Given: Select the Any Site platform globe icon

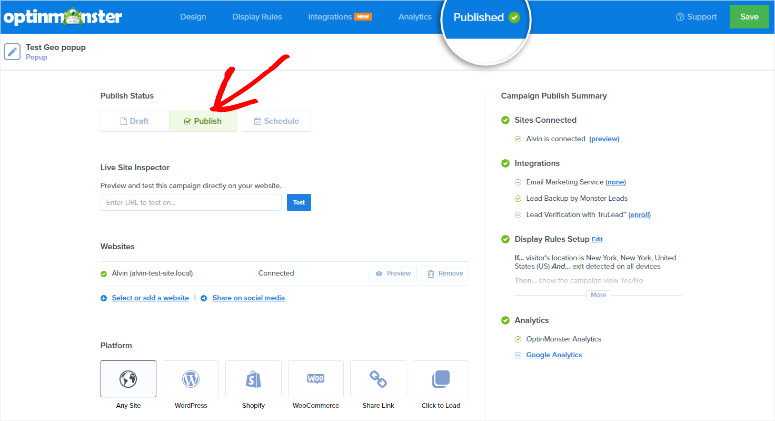Looking at the screenshot, I should (128, 379).
